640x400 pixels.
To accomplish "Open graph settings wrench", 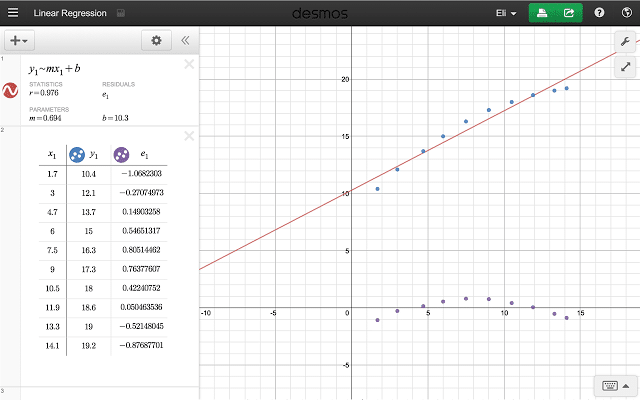I will (x=625, y=41).
